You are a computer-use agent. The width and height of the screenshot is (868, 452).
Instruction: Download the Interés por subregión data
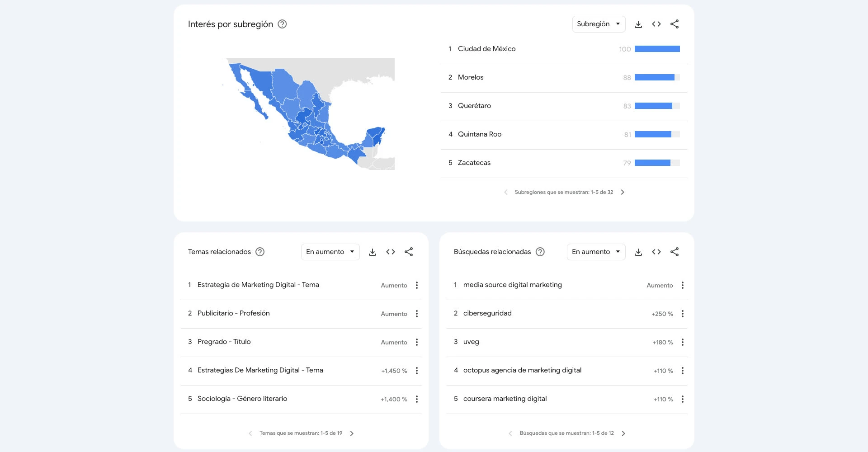pos(638,24)
